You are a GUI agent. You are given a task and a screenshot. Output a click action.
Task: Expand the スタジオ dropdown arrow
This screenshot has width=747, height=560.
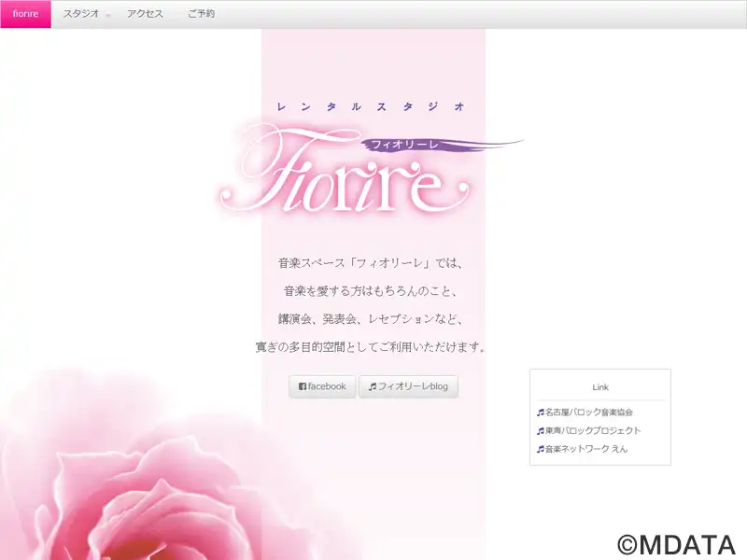[x=108, y=16]
